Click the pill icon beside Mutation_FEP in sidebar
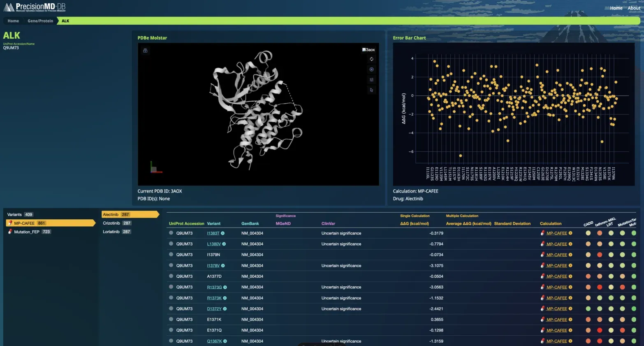 10,232
